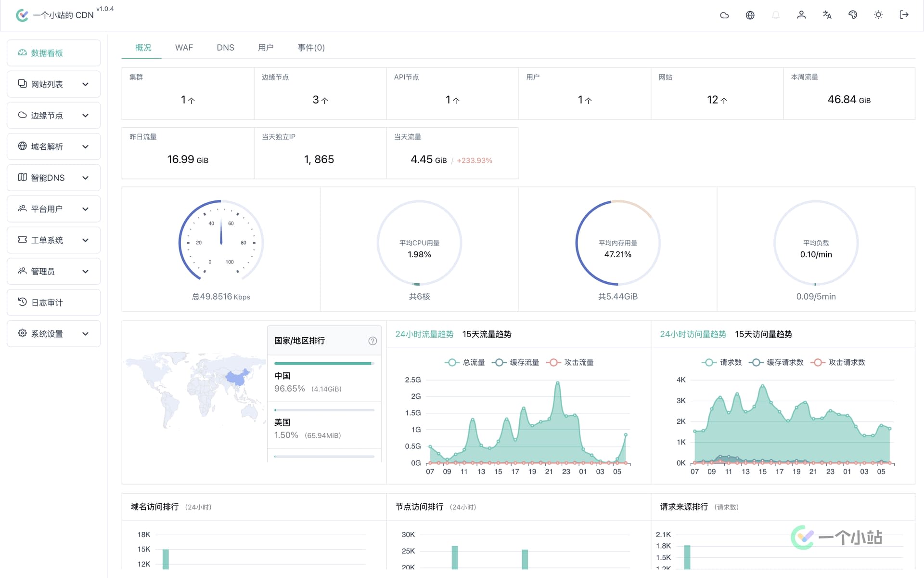Click the 工单系统 ticket icon

pyautogui.click(x=22, y=239)
